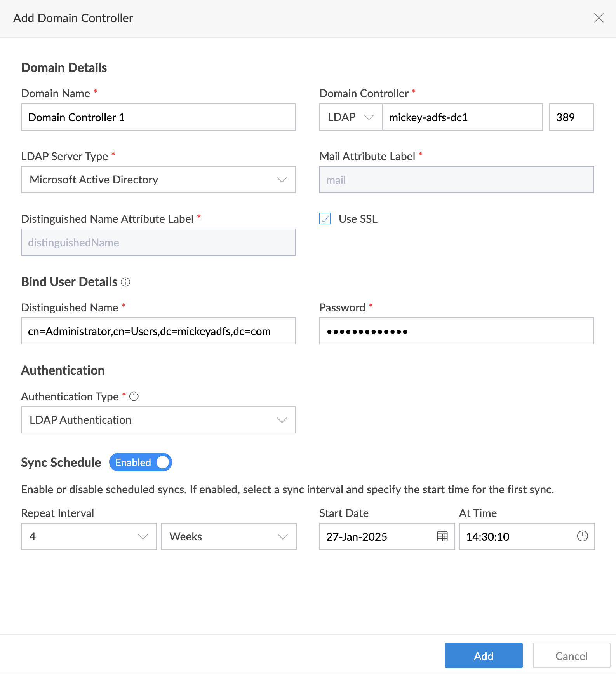Viewport: 616px width, 674px height.
Task: Click the bind user Distinguished Name field
Action: 158,331
